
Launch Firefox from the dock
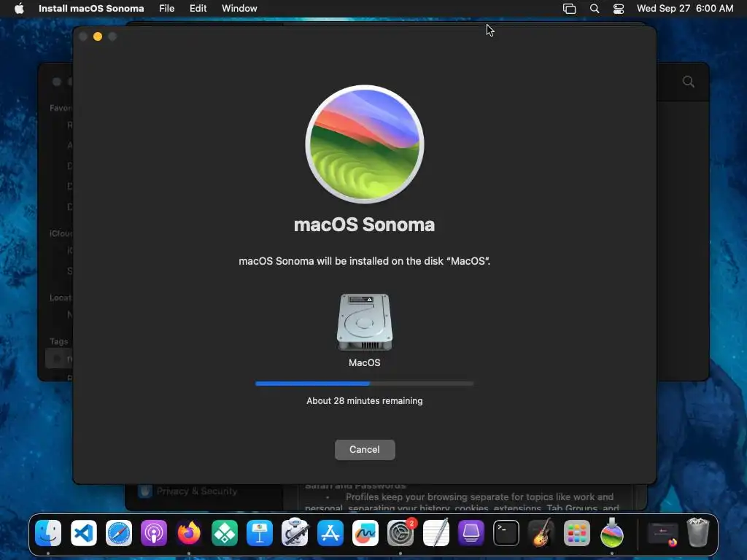coord(189,533)
